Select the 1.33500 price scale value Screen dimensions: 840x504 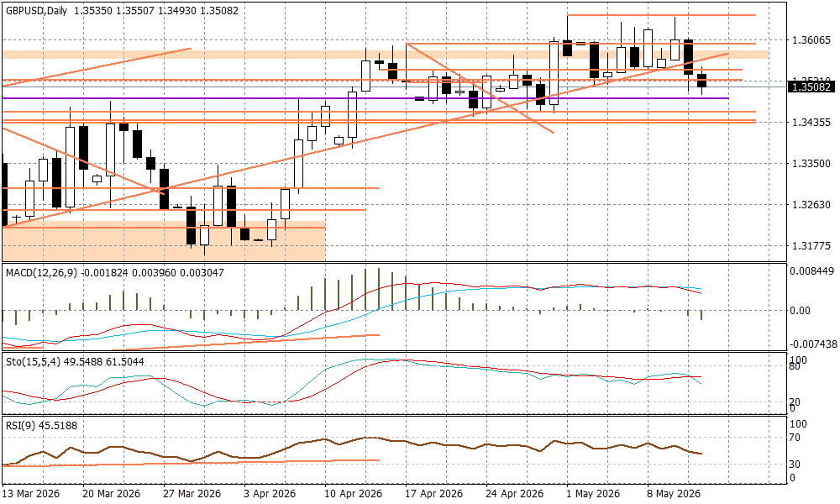point(811,163)
